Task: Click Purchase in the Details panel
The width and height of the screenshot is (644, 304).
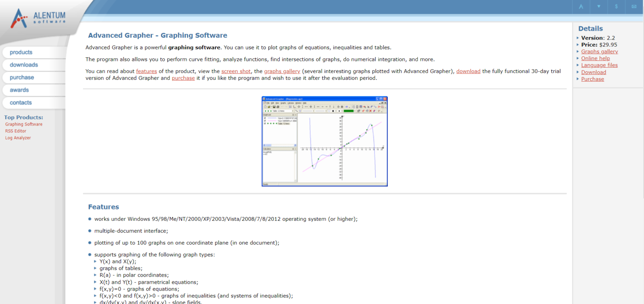Action: coord(592,79)
